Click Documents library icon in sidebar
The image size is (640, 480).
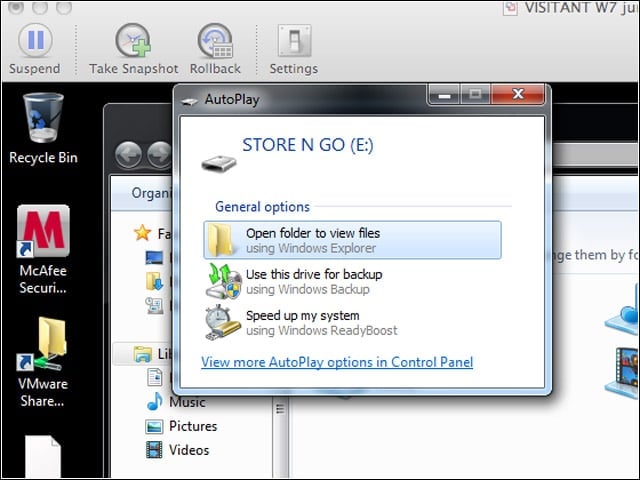tap(155, 377)
